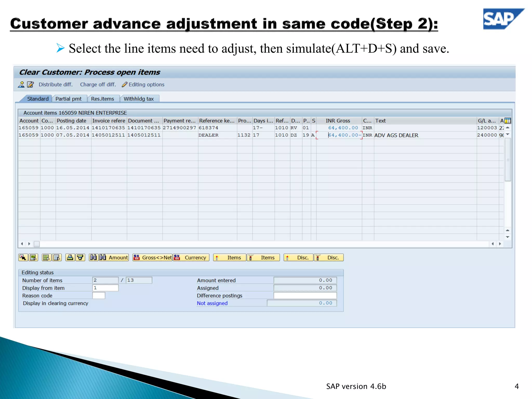Click the Account column header

(x=29, y=121)
